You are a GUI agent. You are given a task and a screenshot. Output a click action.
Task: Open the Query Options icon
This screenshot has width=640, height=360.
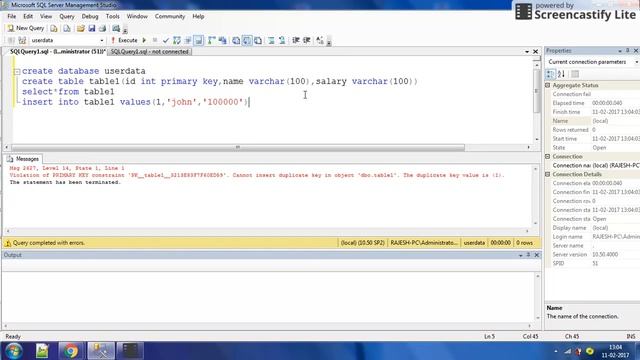(188, 40)
